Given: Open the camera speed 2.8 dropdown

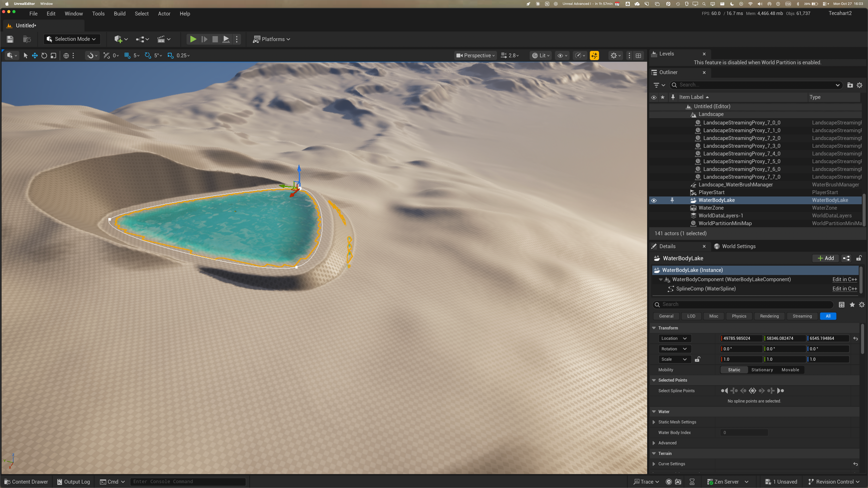Looking at the screenshot, I should (510, 56).
